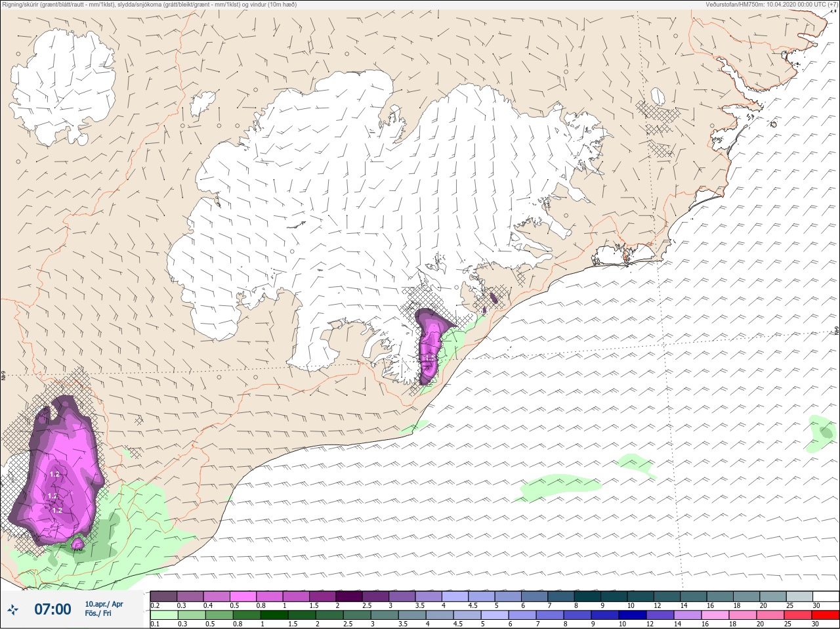
Task: Select the bottom-row legend swatch labeled 25
Action: [x=799, y=615]
